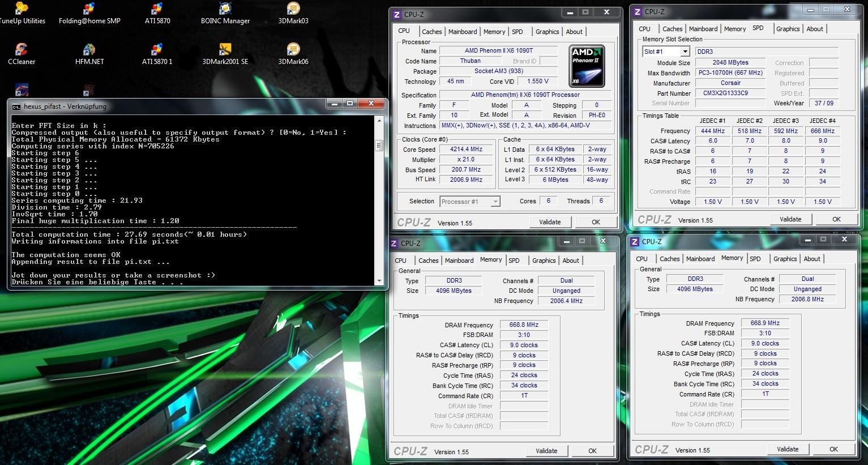Click the JEDEC #4 frequency 666 MHz
The height and width of the screenshot is (465, 868).
pos(822,131)
